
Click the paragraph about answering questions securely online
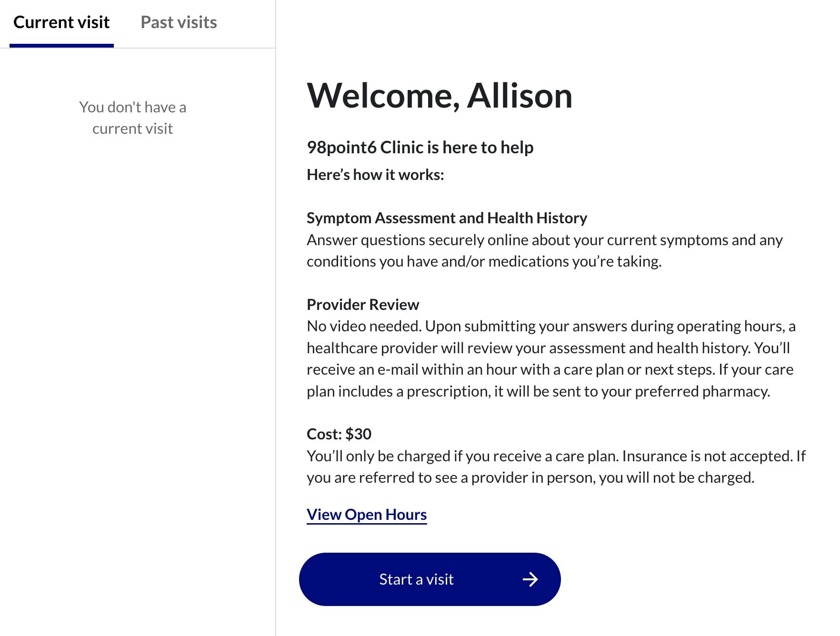[x=545, y=251]
